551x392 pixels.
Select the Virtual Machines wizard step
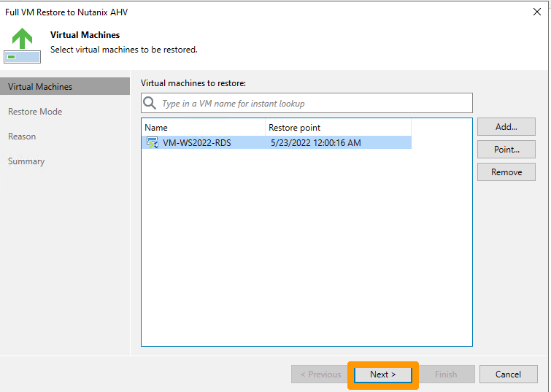[x=65, y=86]
